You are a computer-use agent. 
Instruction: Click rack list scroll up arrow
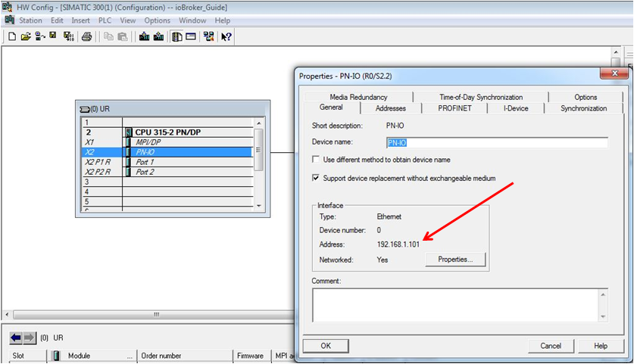click(259, 123)
